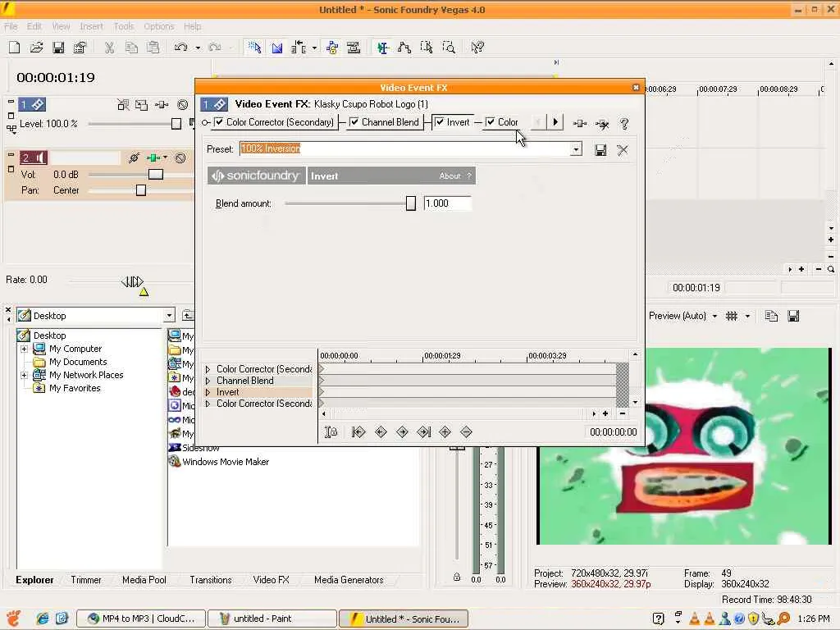
Task: Open the Desktop folder dropdown in Explorer
Action: pyautogui.click(x=169, y=316)
